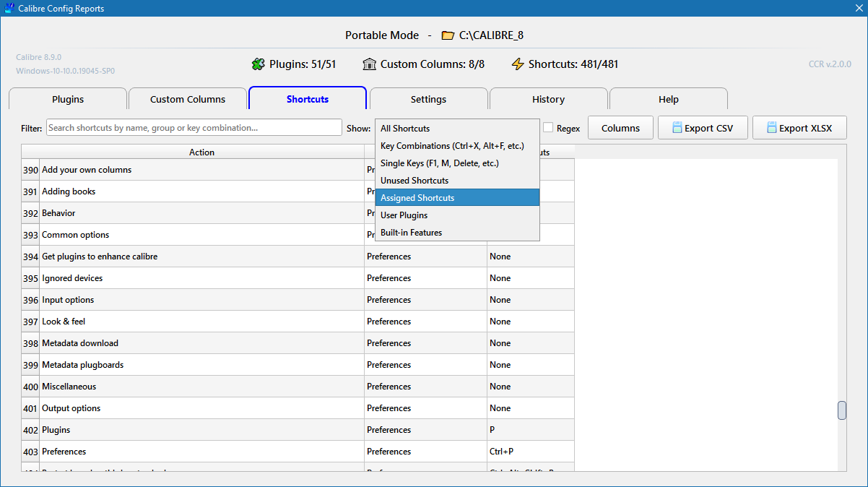Select Unused Shortcuts from the list

457,181
